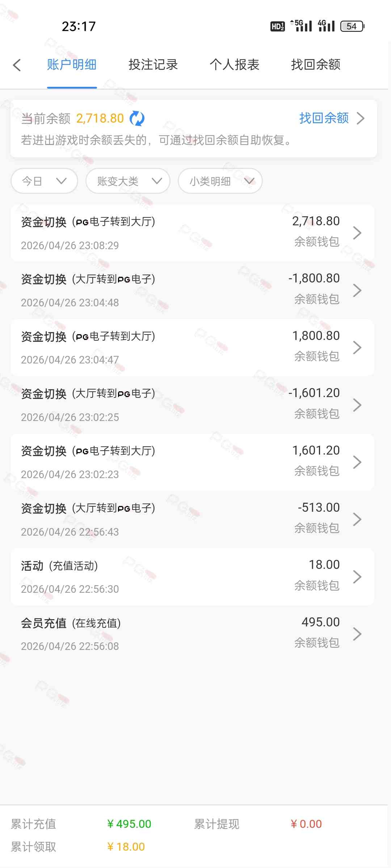Expand the 账变大类 category dropdown
391x868 pixels.
(x=128, y=181)
